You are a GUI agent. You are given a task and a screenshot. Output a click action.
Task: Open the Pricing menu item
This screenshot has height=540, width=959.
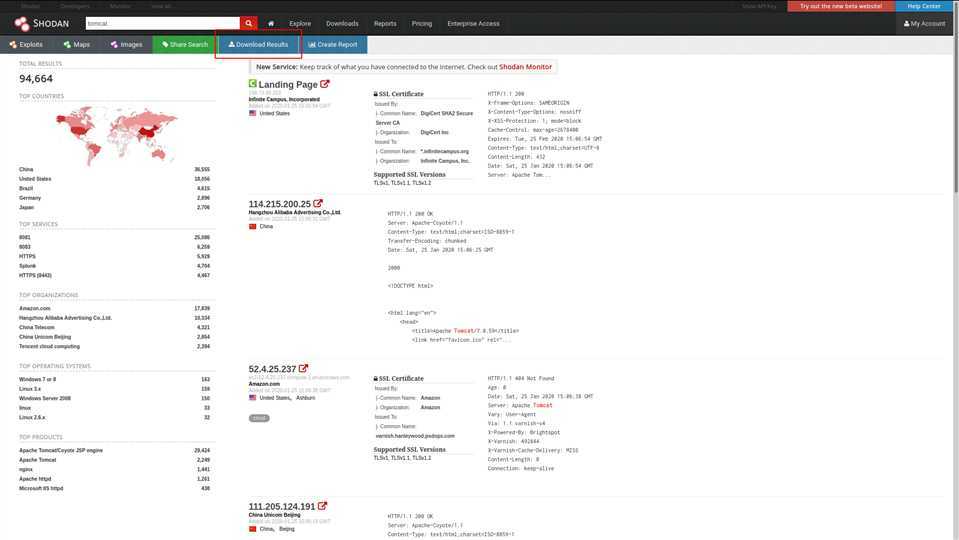[421, 23]
